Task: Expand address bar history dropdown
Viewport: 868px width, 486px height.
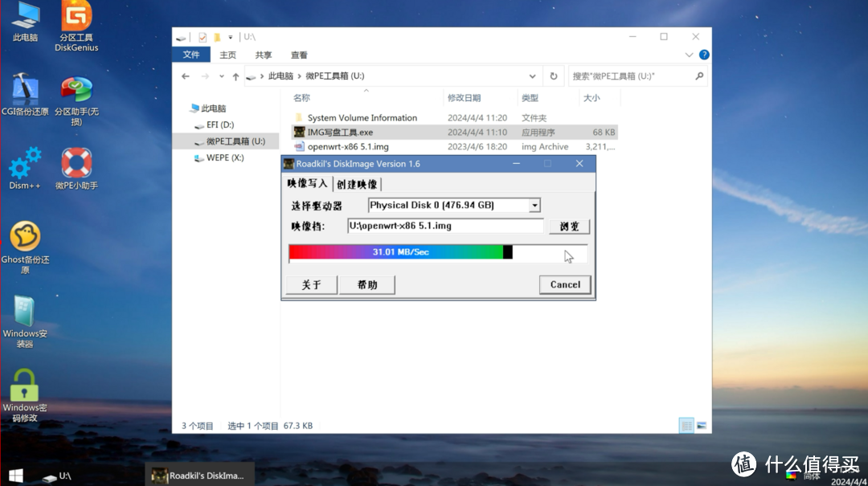Action: click(x=532, y=76)
